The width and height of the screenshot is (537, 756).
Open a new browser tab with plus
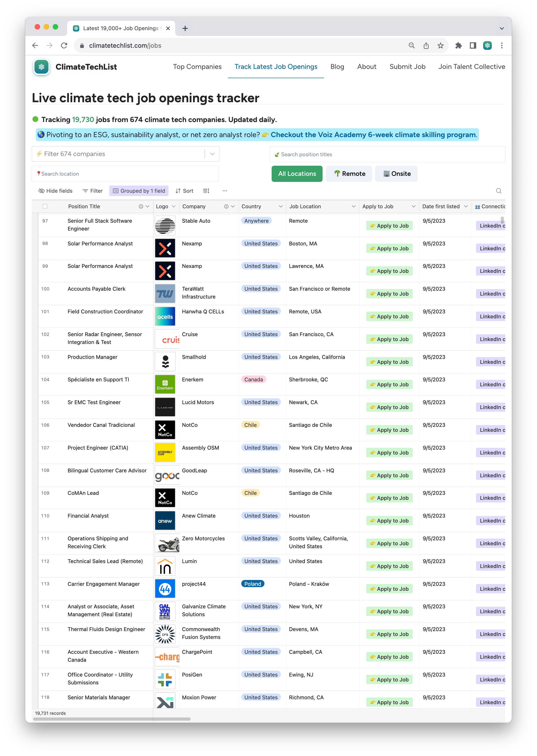click(x=185, y=28)
